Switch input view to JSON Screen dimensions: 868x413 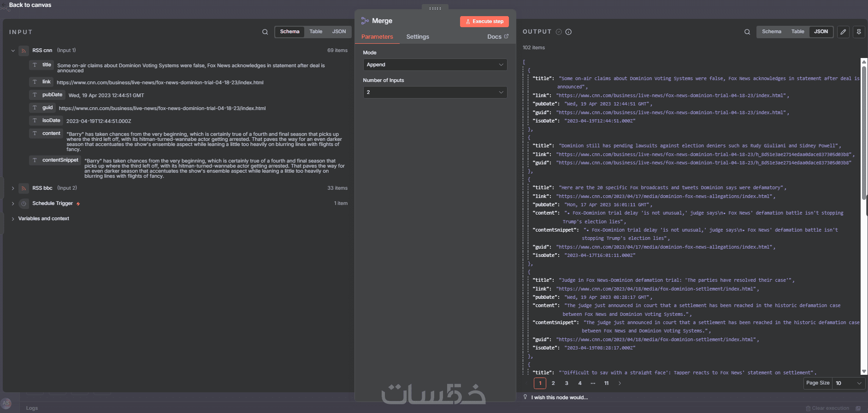[x=339, y=32]
